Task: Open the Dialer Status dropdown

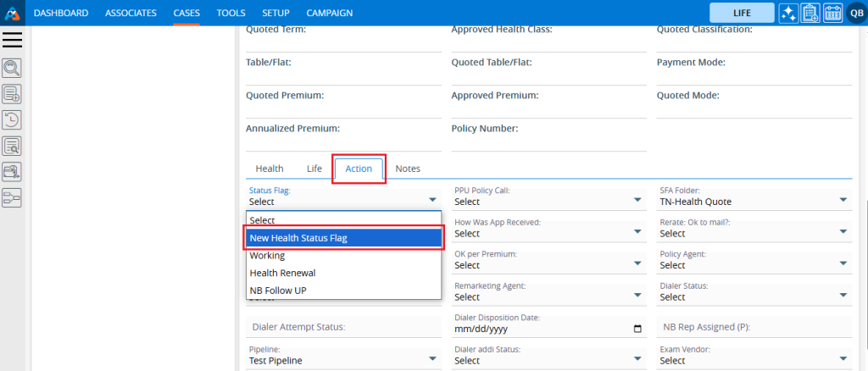Action: (x=753, y=296)
